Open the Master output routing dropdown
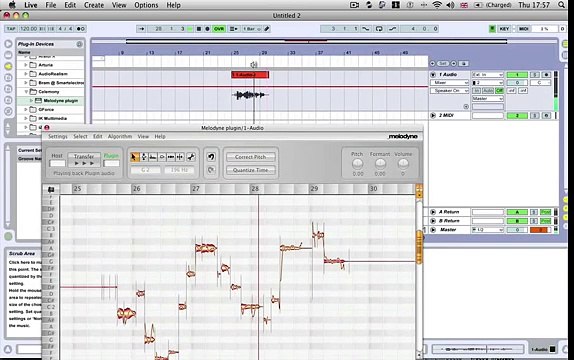The image size is (574, 360). coord(488,99)
